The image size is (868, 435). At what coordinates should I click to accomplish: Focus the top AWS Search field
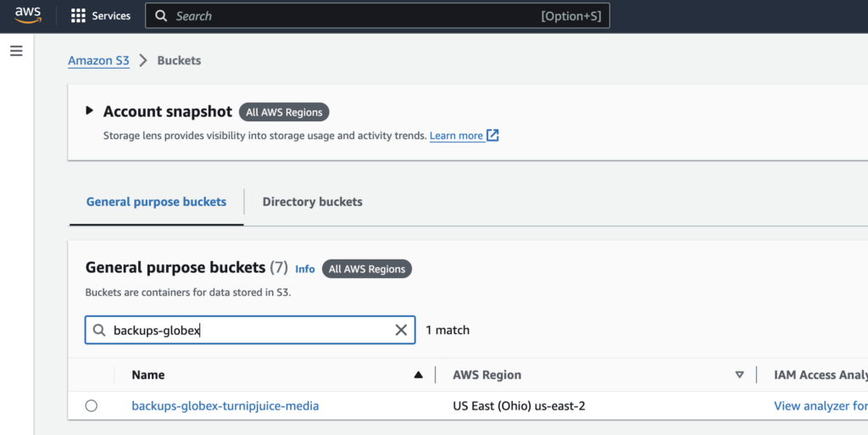tap(356, 16)
